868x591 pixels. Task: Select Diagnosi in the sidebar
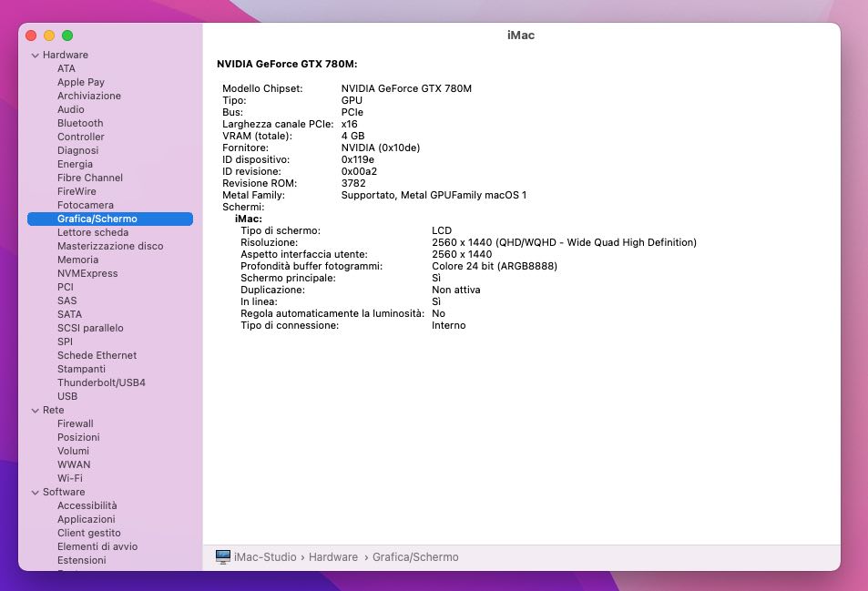(x=78, y=150)
